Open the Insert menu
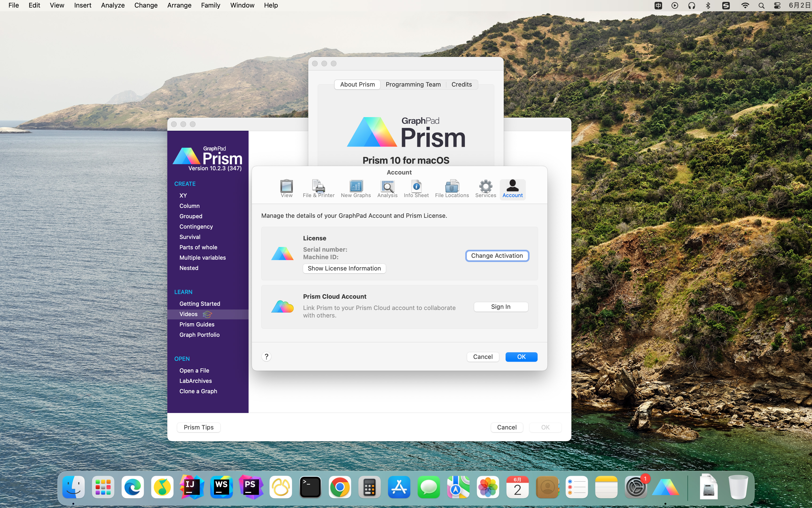812x508 pixels. pyautogui.click(x=82, y=5)
